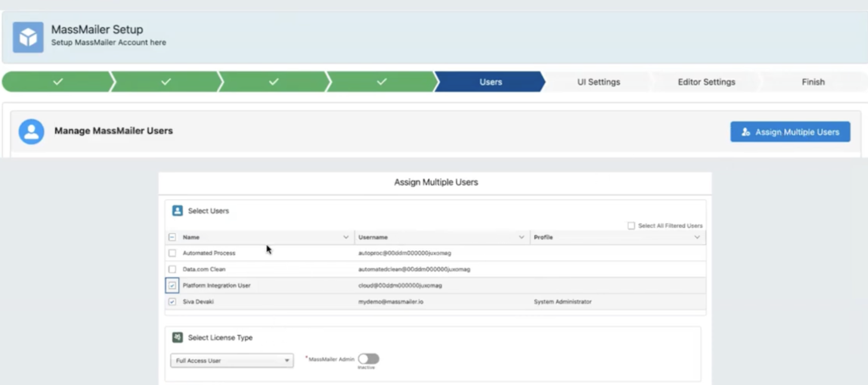Click the Manage MassMailer Users heading

coord(114,131)
